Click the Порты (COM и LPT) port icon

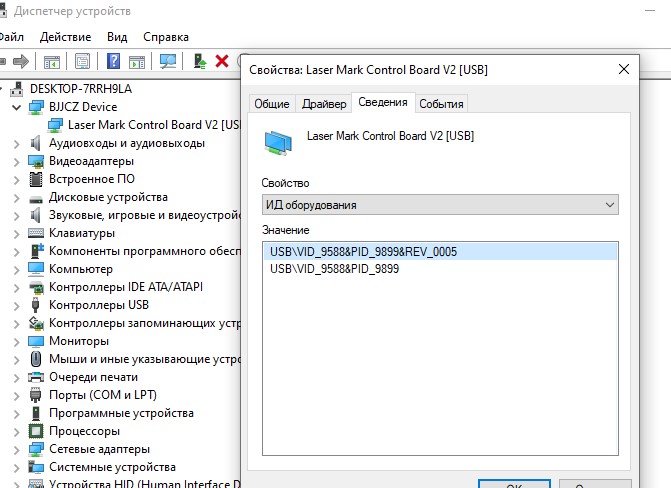coord(36,395)
